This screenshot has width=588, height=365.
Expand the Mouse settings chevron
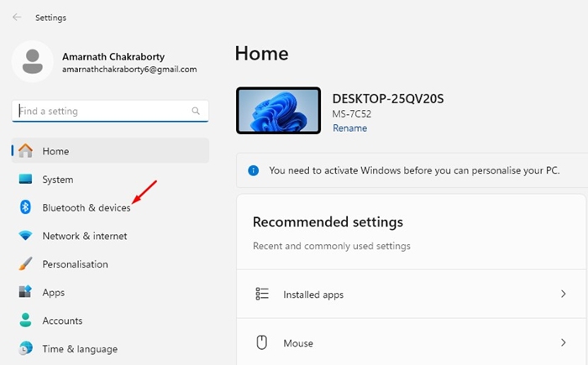click(x=564, y=342)
